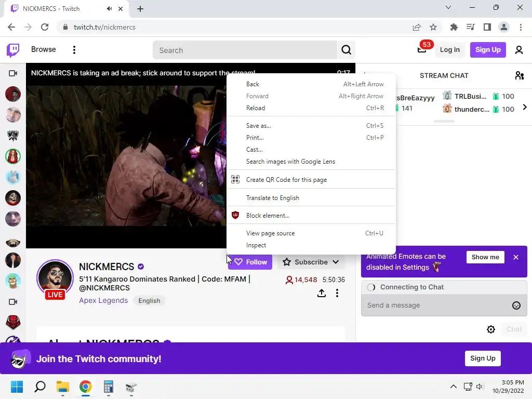Click the NICKMERCS channel name heading
532x399 pixels.
(107, 267)
